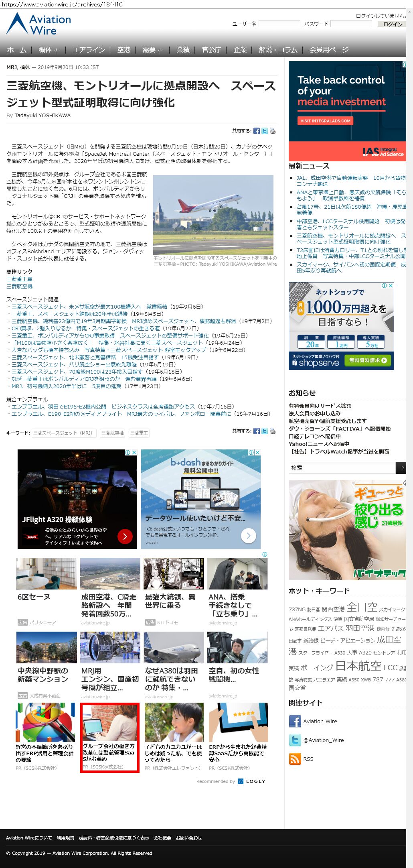Click the arrow on the b-dash ad

249,535
